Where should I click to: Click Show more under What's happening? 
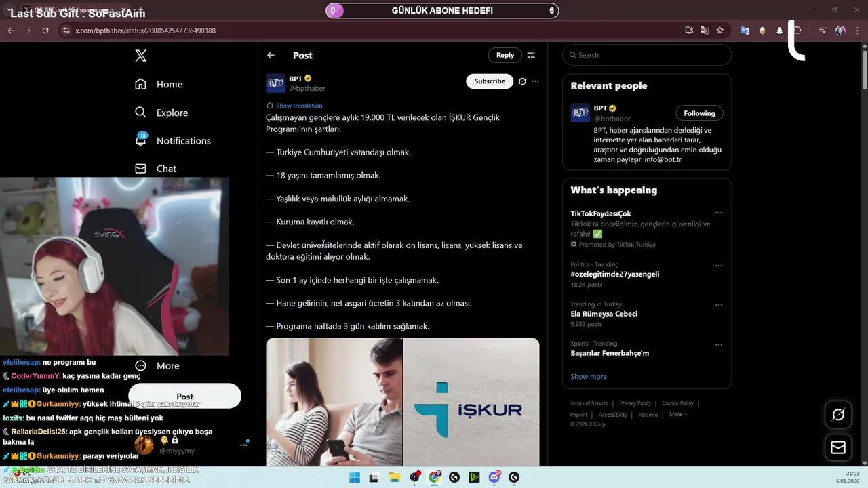[x=589, y=377]
